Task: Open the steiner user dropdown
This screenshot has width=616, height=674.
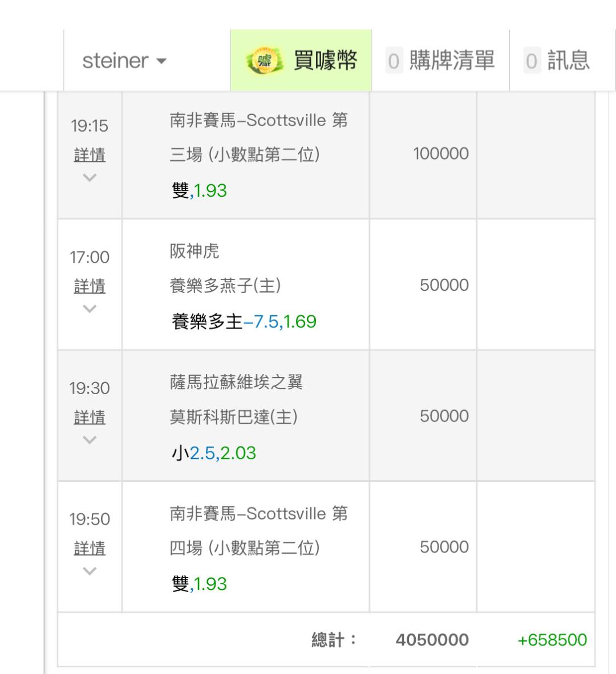Action: (124, 60)
